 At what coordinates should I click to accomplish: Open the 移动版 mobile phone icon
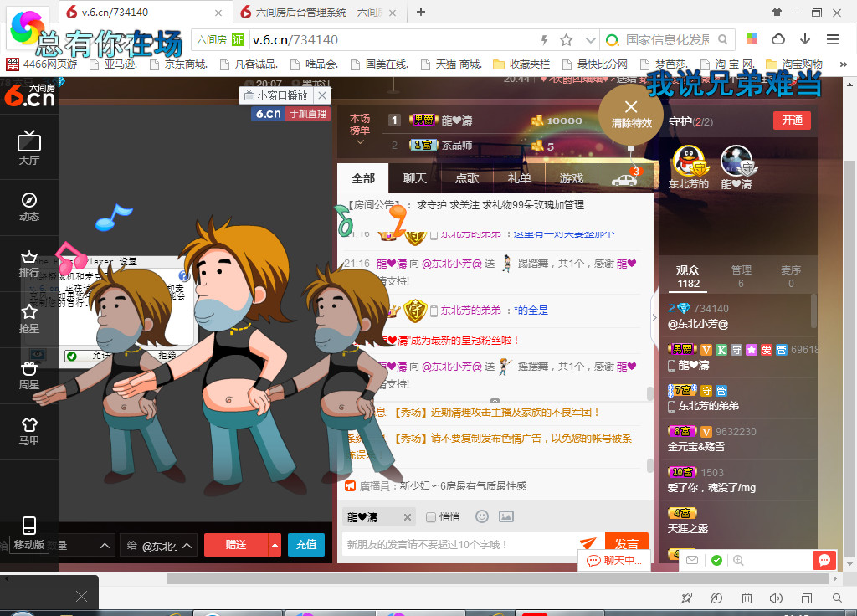pos(29,533)
